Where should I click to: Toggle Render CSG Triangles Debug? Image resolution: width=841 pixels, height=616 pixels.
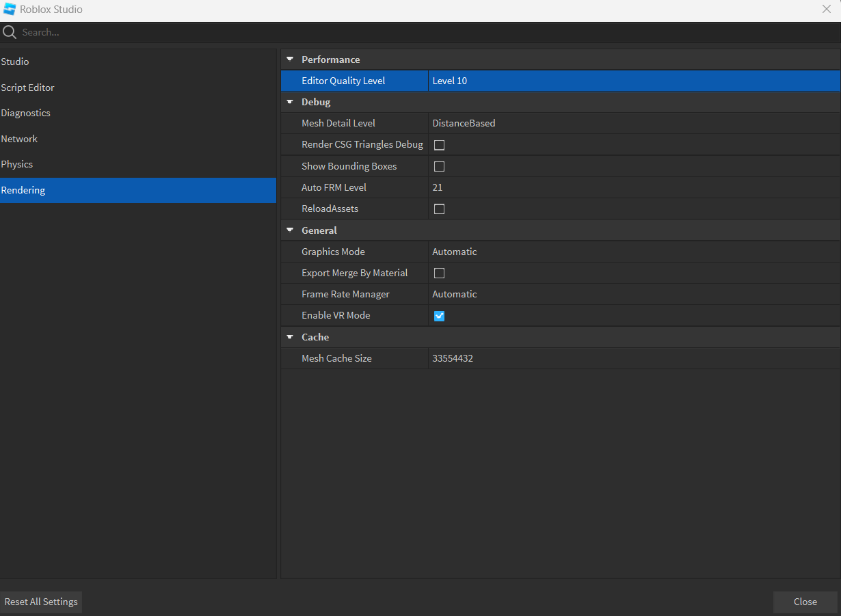[x=439, y=144]
